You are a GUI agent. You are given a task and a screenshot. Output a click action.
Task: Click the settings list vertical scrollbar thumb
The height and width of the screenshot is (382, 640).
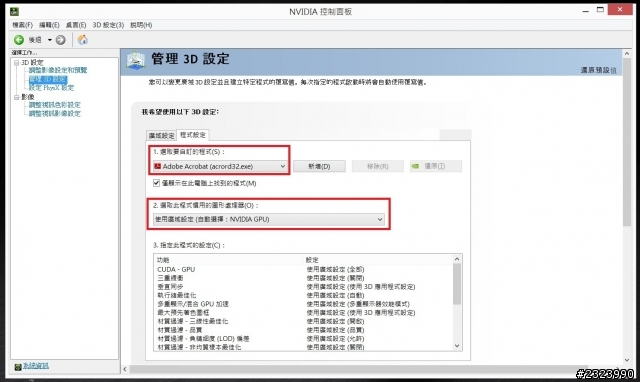tap(457, 284)
